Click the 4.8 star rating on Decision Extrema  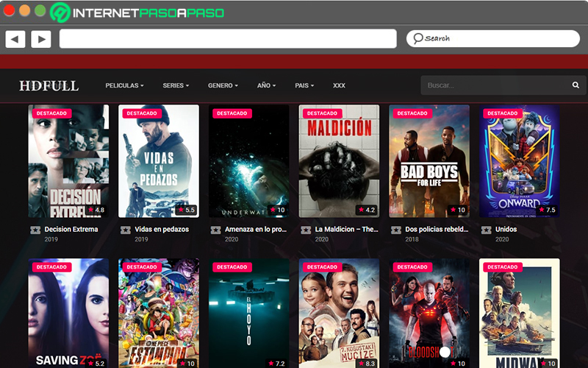click(x=96, y=210)
